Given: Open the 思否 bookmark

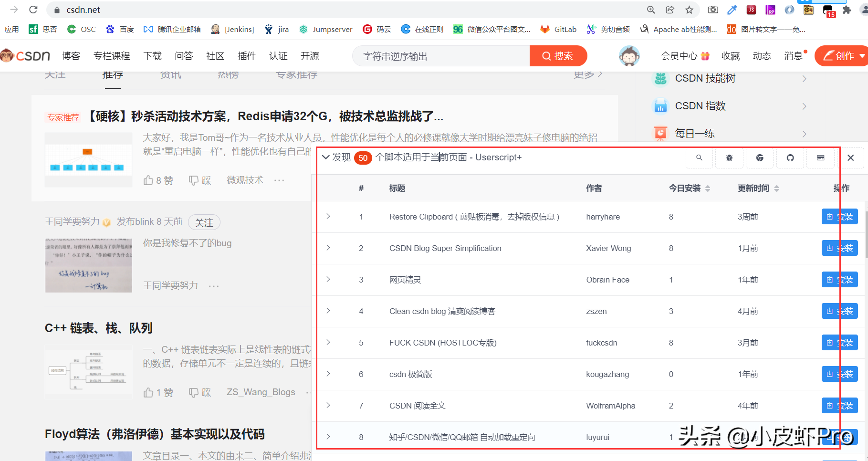Looking at the screenshot, I should (42, 29).
